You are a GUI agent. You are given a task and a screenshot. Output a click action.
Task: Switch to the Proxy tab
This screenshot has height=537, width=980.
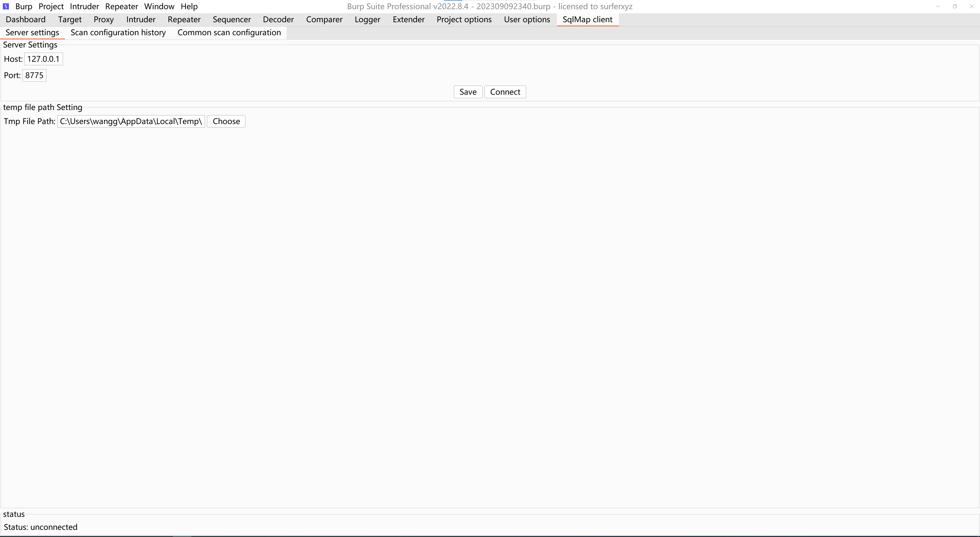(103, 19)
